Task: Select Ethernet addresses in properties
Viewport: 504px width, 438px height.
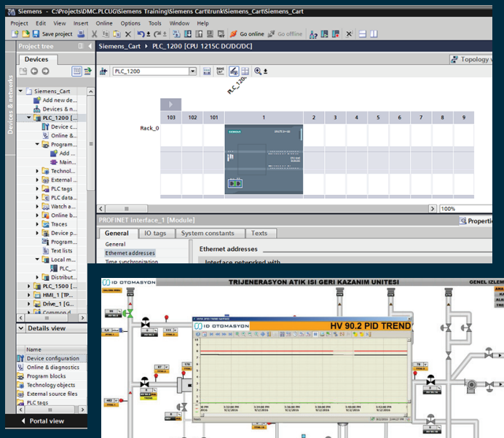Action: pyautogui.click(x=130, y=253)
